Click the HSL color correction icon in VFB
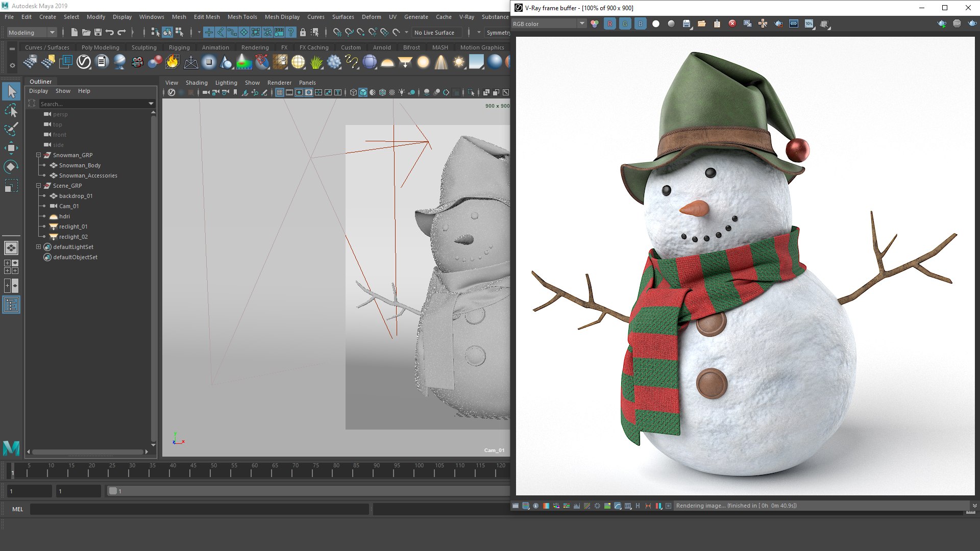The width and height of the screenshot is (980, 551). pyautogui.click(x=556, y=506)
